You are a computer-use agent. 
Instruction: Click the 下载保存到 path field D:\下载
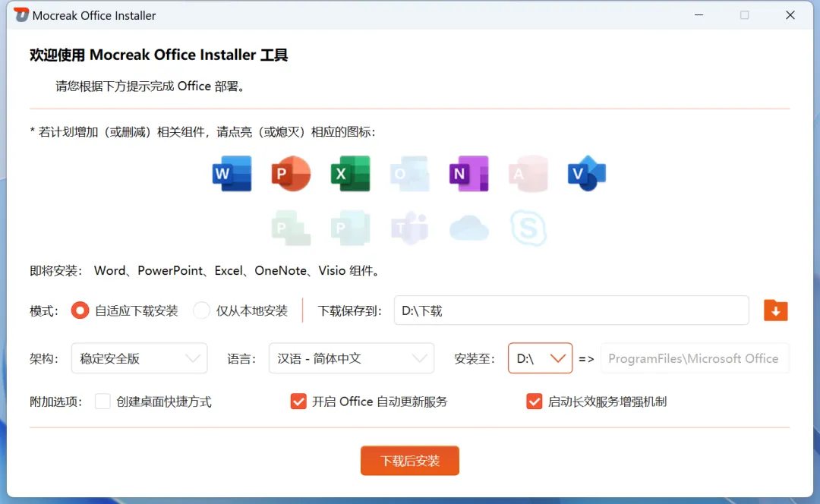[572, 310]
